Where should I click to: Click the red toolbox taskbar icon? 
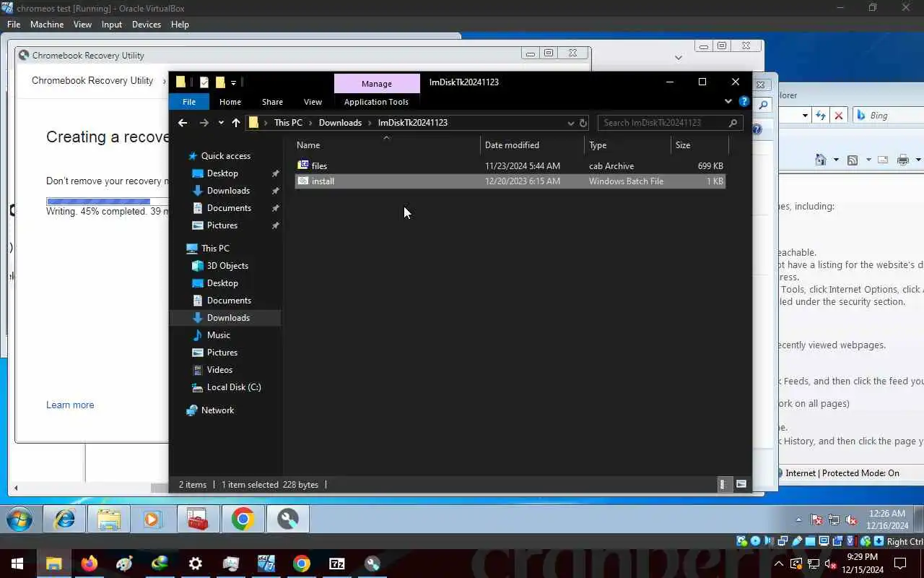click(x=197, y=519)
